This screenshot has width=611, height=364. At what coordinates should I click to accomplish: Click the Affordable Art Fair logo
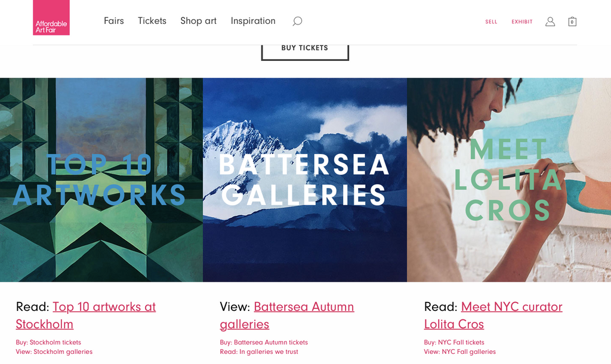51,18
